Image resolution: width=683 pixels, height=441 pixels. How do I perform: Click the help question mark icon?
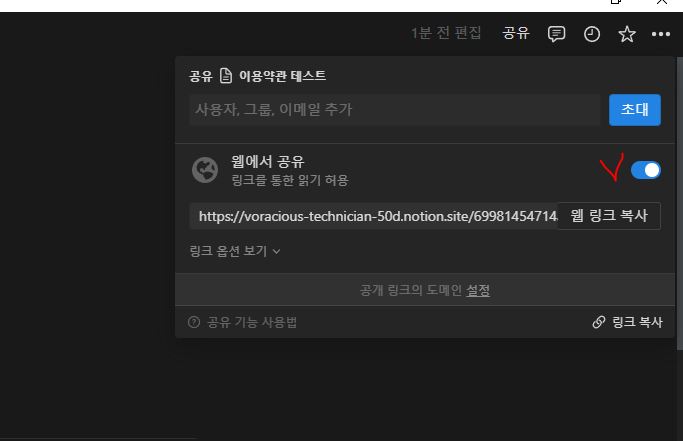194,322
